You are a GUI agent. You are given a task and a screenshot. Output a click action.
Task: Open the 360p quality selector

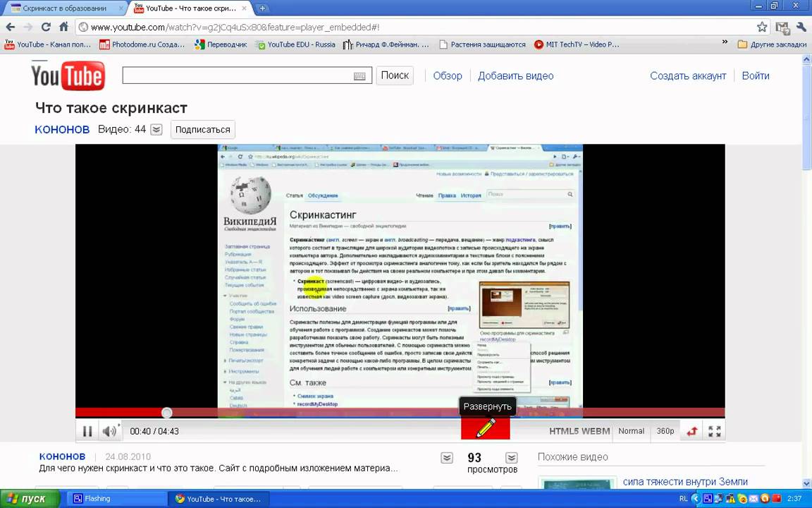[x=665, y=431]
